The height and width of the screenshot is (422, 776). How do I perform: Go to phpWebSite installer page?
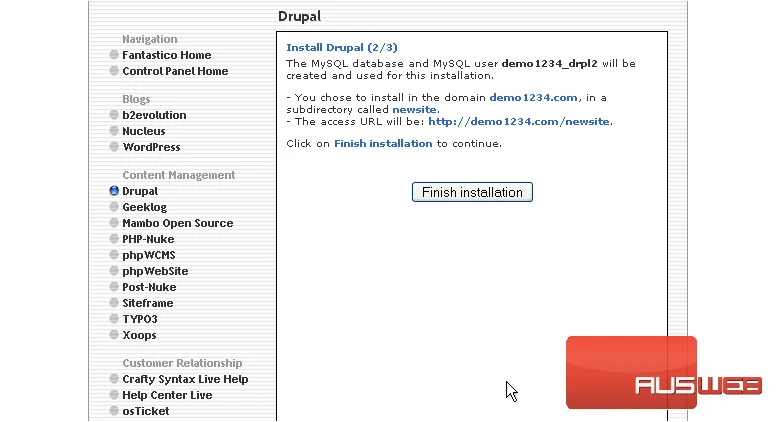155,271
